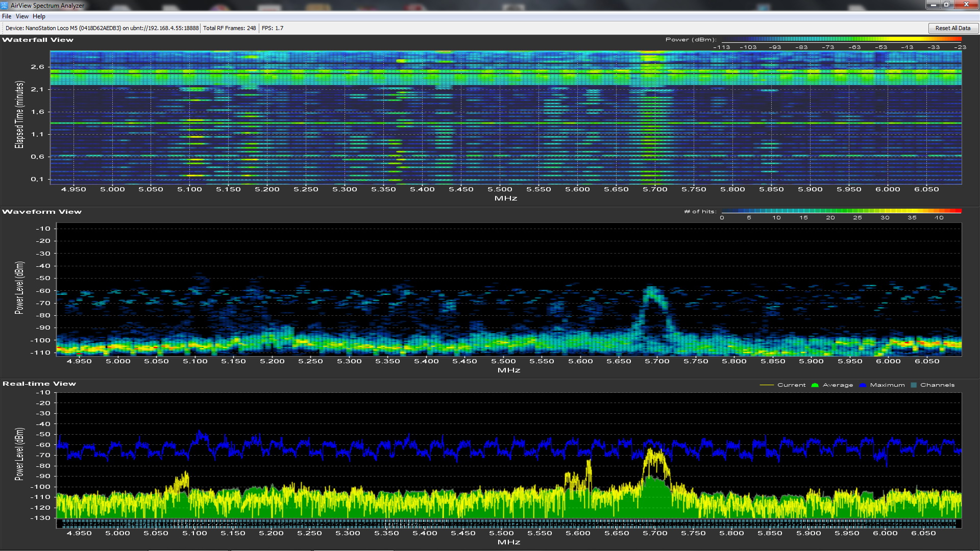Restore down the AirView window
This screenshot has height=551, width=980.
coord(947,5)
